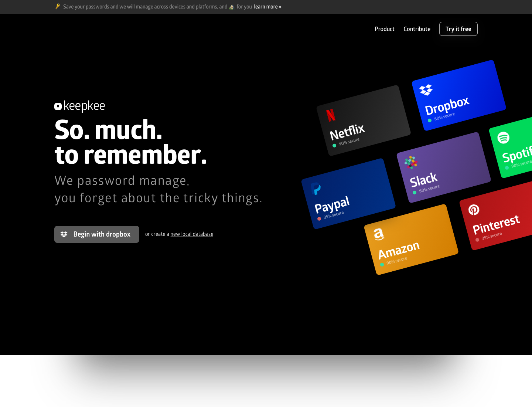The height and width of the screenshot is (407, 532).
Task: Select the Dropbox card title text
Action: point(447,106)
